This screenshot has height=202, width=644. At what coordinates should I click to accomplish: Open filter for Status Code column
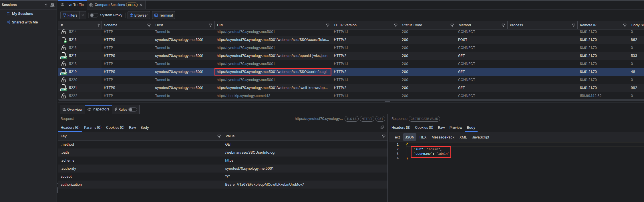tap(452, 25)
